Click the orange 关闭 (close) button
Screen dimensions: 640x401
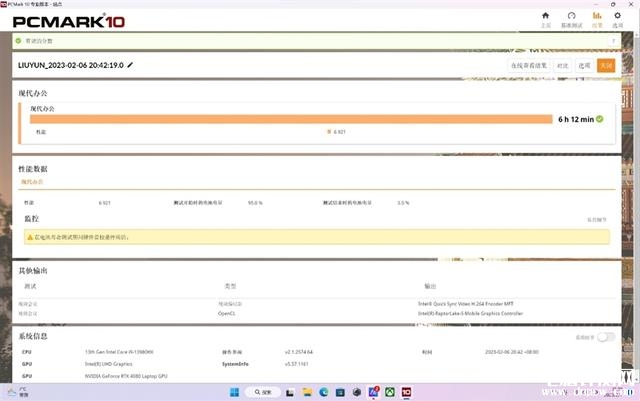(x=606, y=65)
